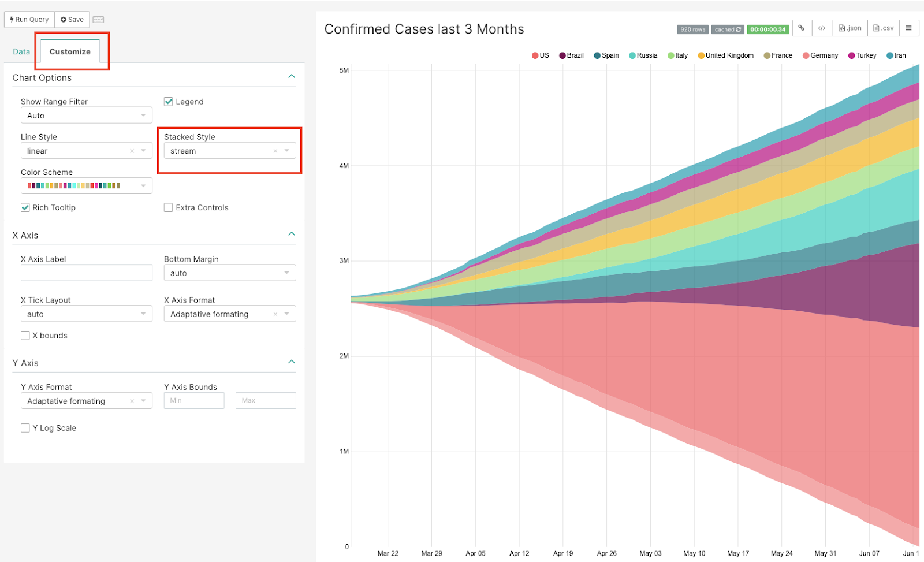This screenshot has height=562, width=924.
Task: Switch to the Data tab
Action: pyautogui.click(x=21, y=51)
